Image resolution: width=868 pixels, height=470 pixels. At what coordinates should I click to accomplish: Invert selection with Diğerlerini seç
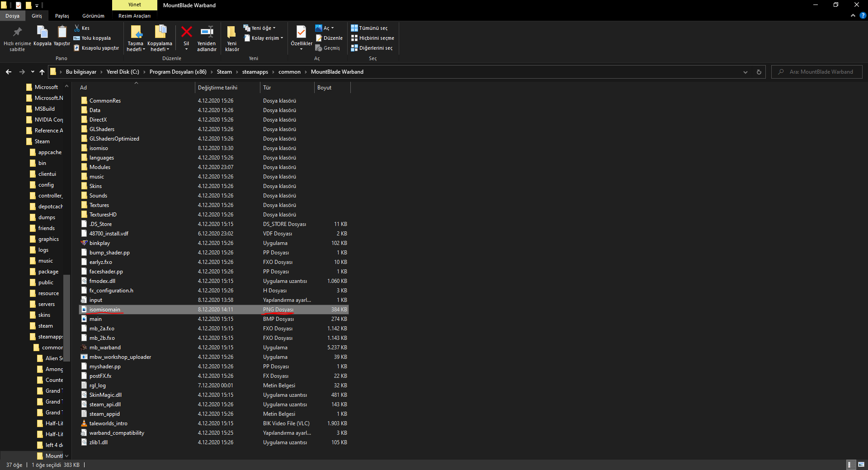[x=372, y=48]
